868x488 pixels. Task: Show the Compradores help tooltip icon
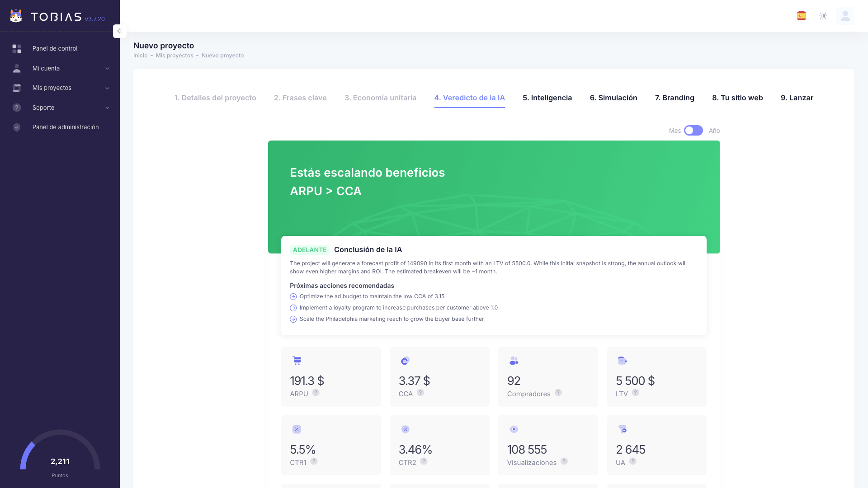coord(558,393)
